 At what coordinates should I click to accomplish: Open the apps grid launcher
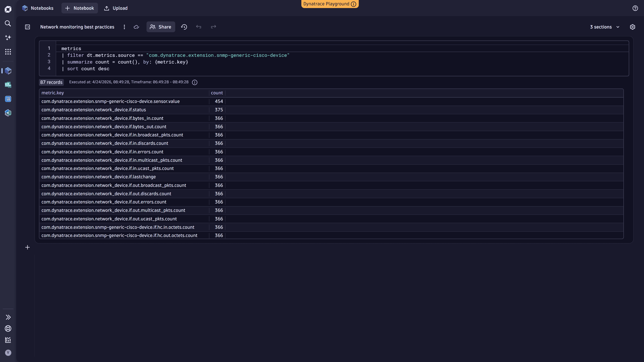[x=8, y=52]
